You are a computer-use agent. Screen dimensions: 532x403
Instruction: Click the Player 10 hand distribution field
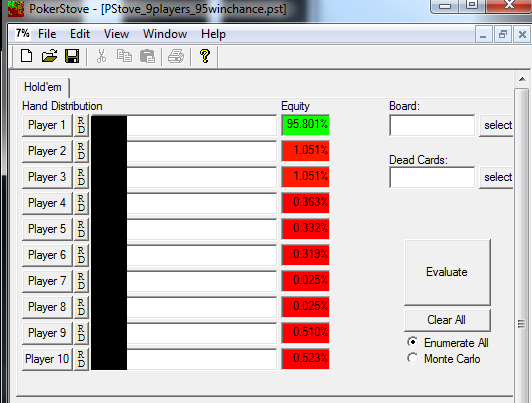tap(184, 359)
